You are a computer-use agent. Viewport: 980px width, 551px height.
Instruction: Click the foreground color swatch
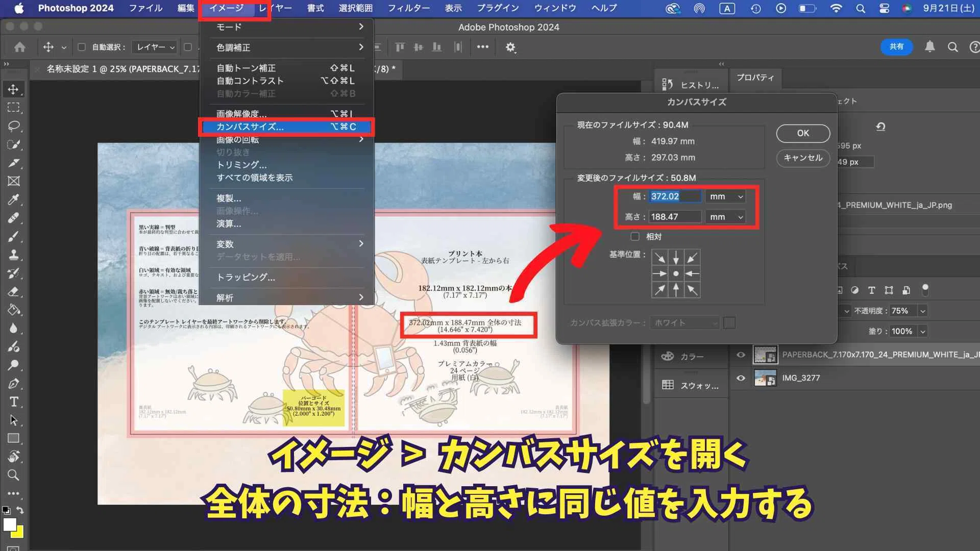pos(9,524)
